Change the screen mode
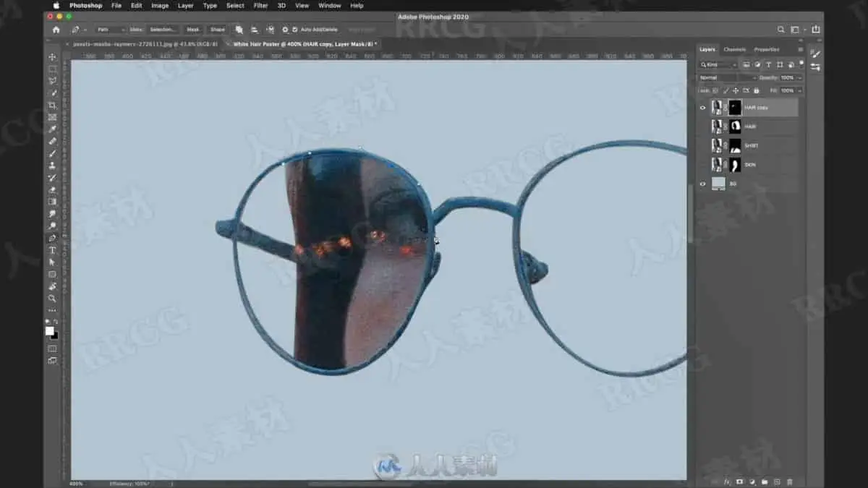868x488 pixels. coord(52,360)
